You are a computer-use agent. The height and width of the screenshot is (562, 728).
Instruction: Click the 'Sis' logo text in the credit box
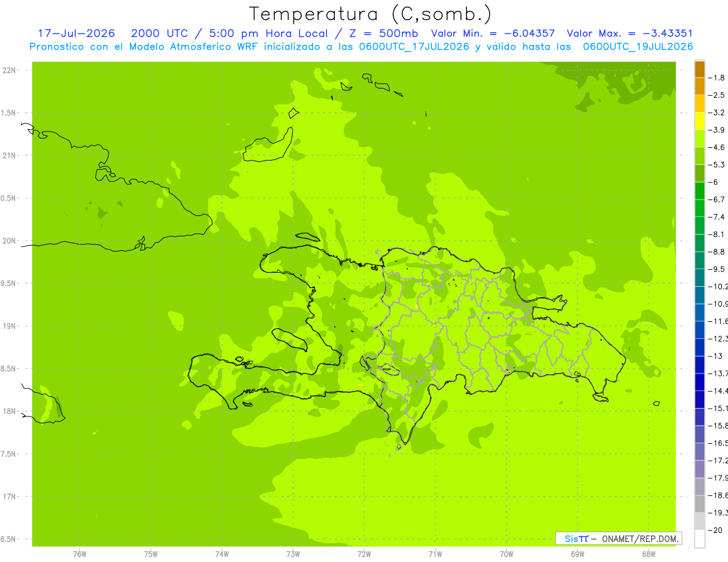(571, 538)
